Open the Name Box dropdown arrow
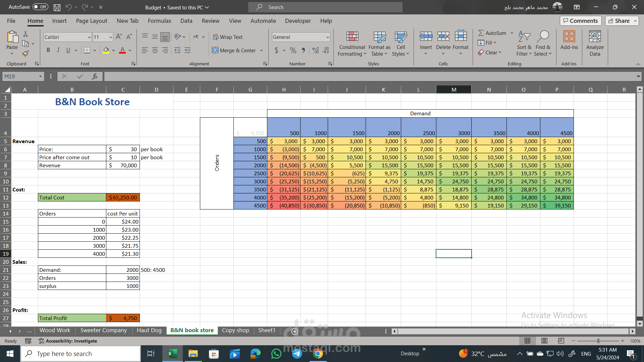 point(40,76)
